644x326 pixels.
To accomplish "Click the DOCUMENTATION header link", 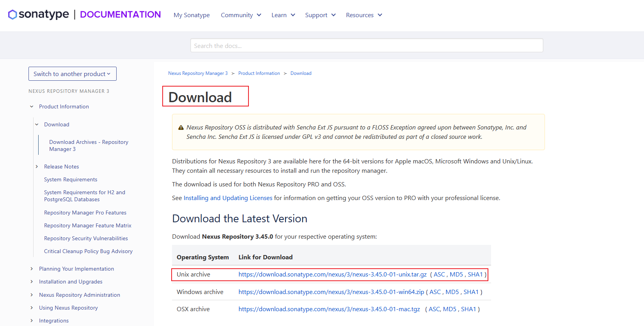I will coord(120,14).
